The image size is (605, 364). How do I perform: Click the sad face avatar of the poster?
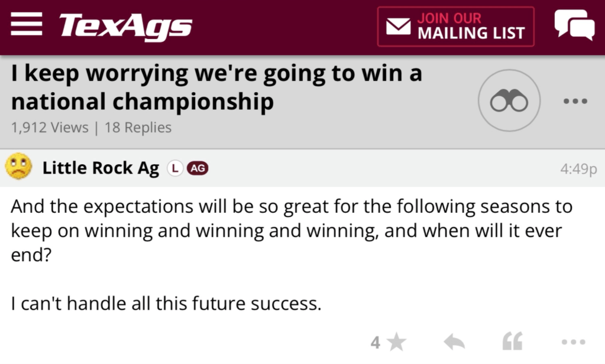pos(19,167)
